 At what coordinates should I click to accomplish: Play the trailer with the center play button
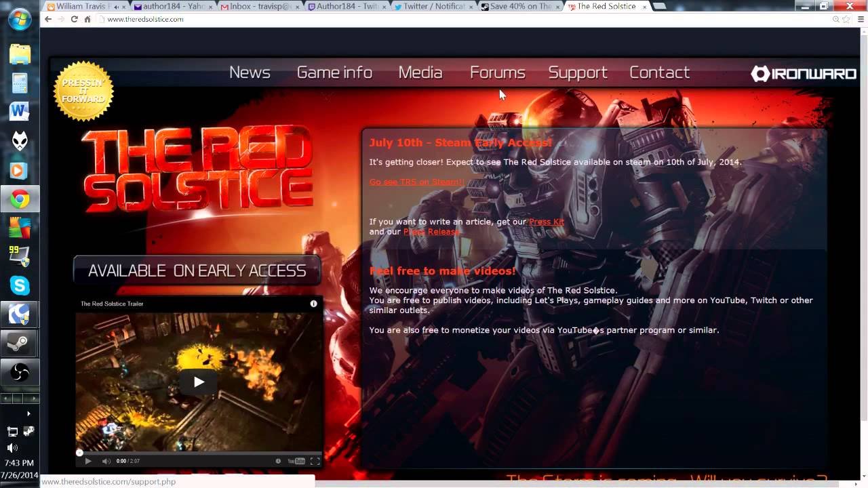pyautogui.click(x=199, y=382)
